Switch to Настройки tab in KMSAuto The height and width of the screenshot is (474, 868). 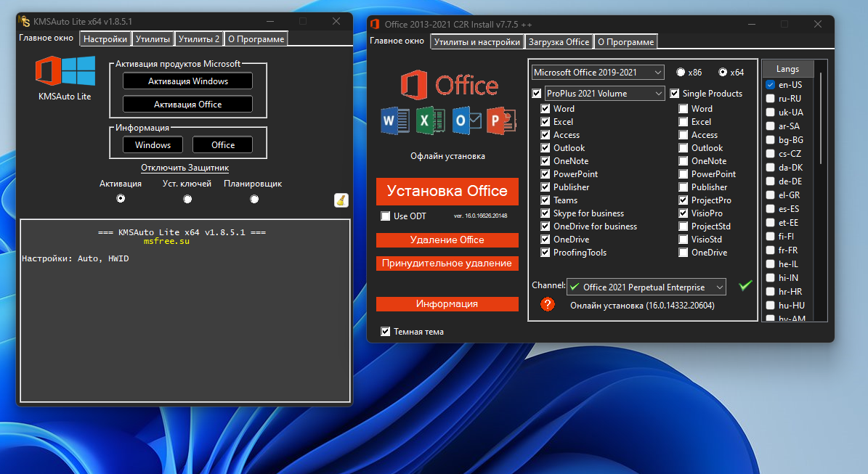(105, 38)
